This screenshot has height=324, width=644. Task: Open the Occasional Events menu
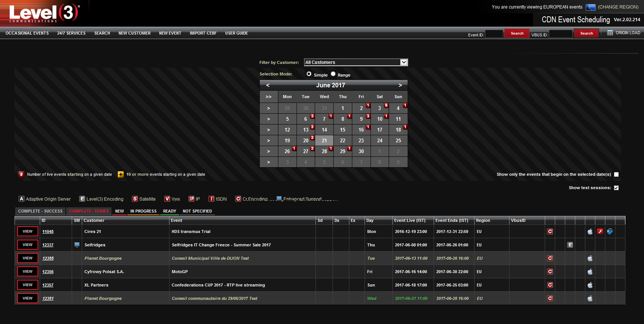tap(27, 33)
